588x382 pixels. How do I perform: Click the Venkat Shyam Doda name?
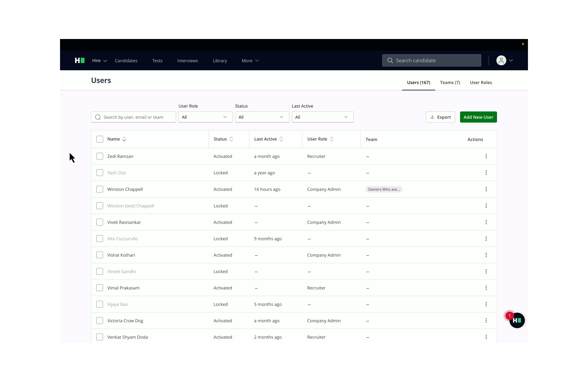[128, 337]
